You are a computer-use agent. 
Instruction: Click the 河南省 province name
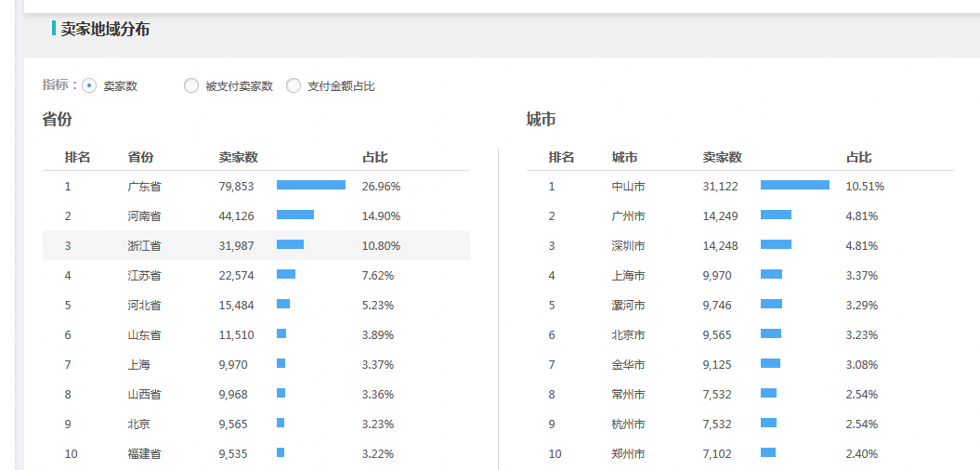pos(144,216)
